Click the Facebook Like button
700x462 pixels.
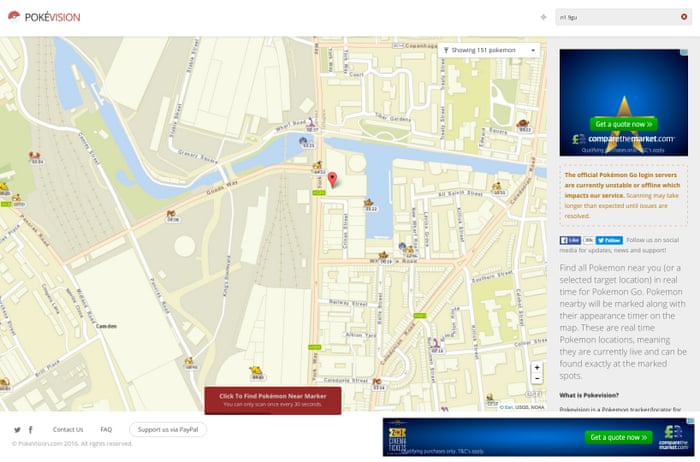(570, 240)
